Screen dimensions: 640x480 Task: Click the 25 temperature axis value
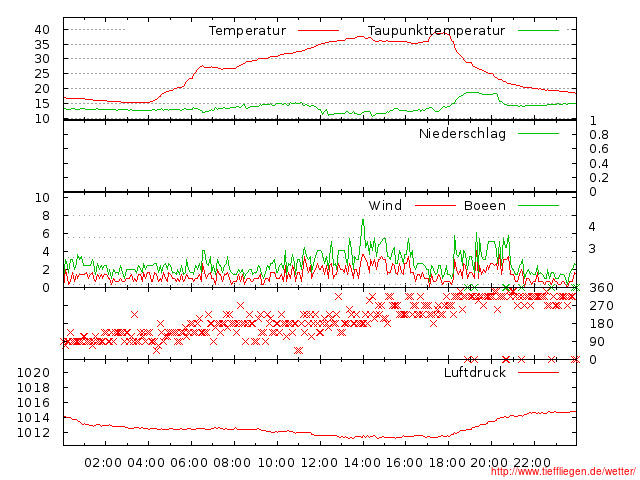coord(42,74)
